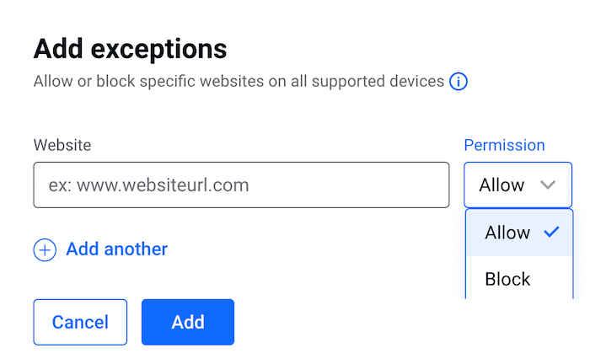Image resolution: width=590 pixels, height=364 pixels.
Task: Cancel adding exceptions
Action: click(x=80, y=322)
